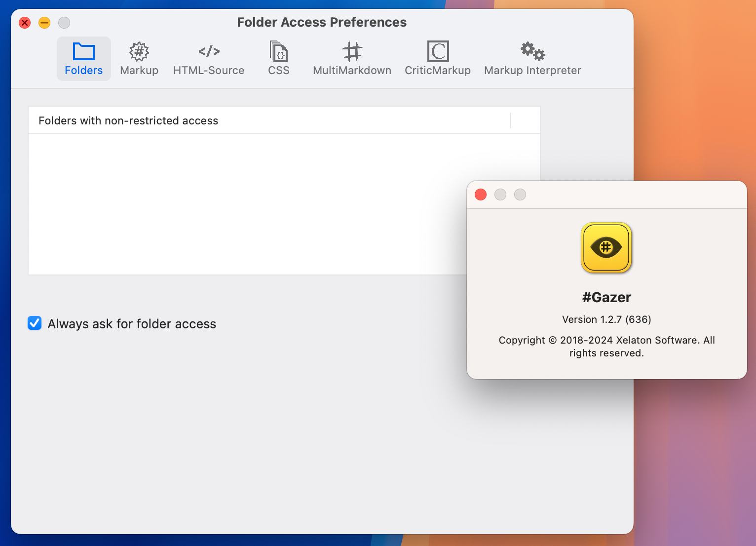Click the #Gazer title in About window

[606, 297]
